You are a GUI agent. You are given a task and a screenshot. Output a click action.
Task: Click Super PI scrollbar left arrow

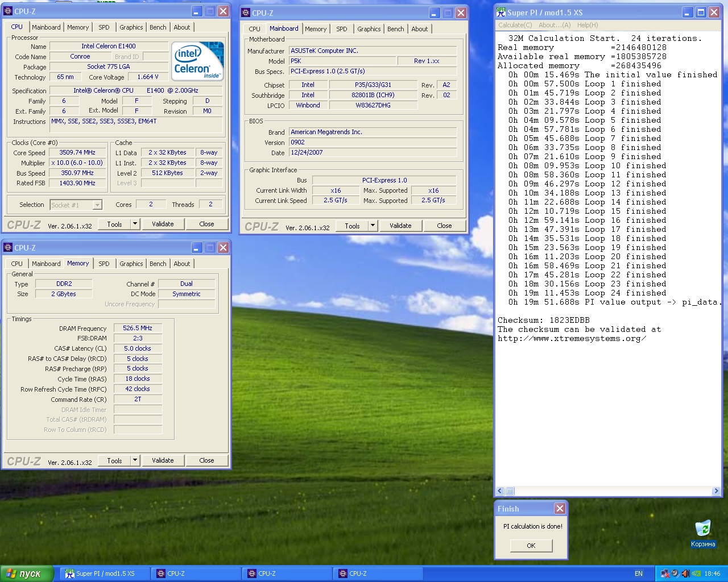coord(500,491)
